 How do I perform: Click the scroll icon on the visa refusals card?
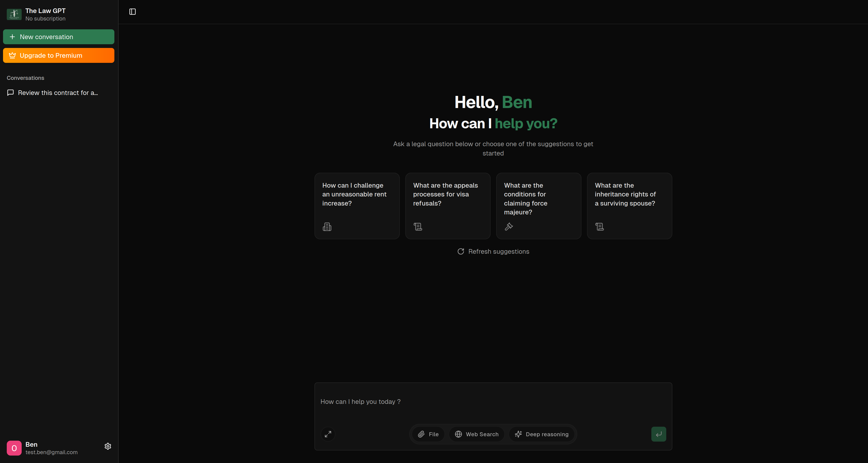click(418, 227)
